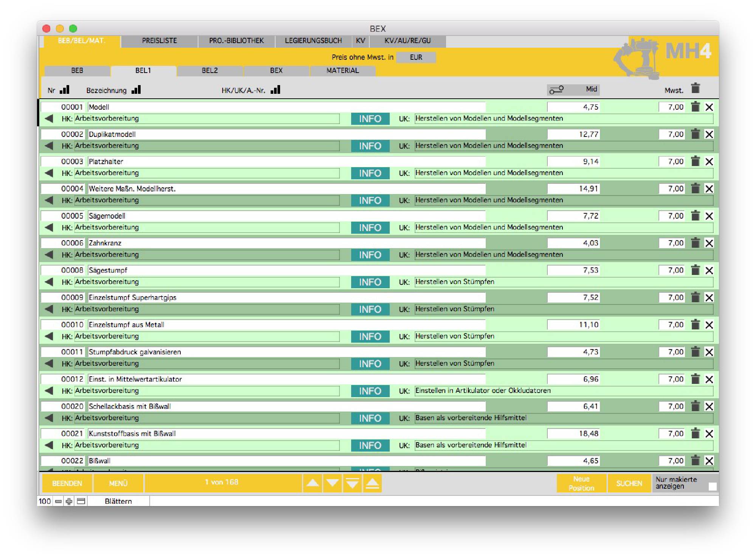This screenshot has width=756, height=559.
Task: Delete the Duplikatmodell row via trash icon
Action: [695, 134]
